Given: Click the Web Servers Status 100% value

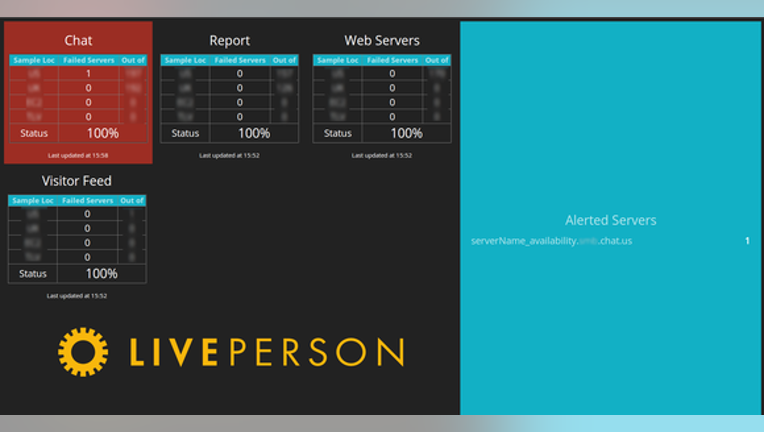Looking at the screenshot, I should coord(406,133).
